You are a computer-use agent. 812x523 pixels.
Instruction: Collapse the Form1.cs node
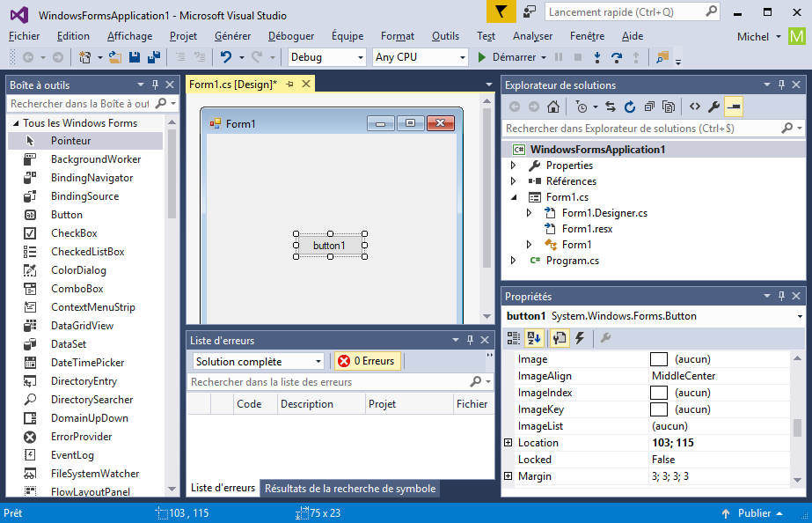(x=514, y=197)
